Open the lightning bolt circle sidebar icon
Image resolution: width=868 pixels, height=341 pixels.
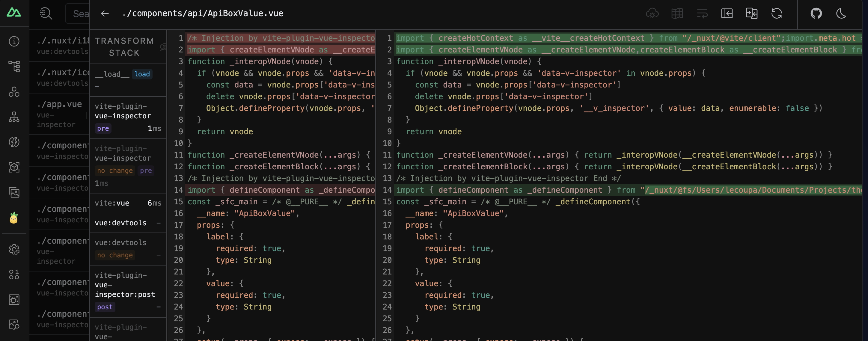coord(14,142)
